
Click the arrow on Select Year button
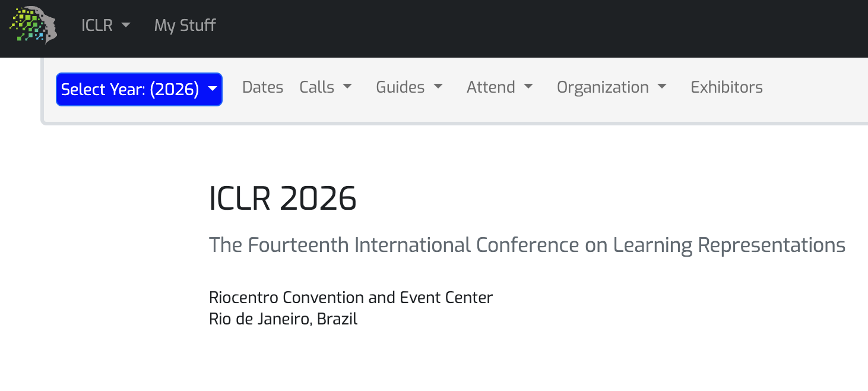point(212,89)
